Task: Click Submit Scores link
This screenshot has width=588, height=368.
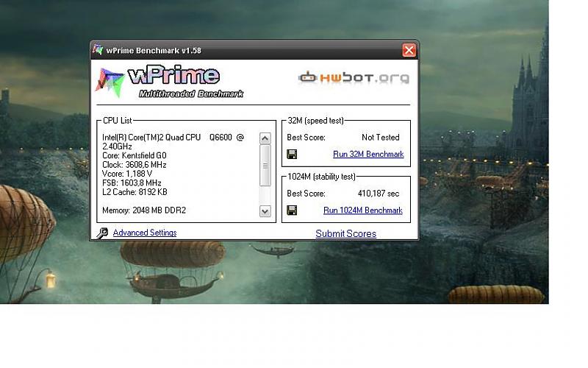Action: [345, 233]
